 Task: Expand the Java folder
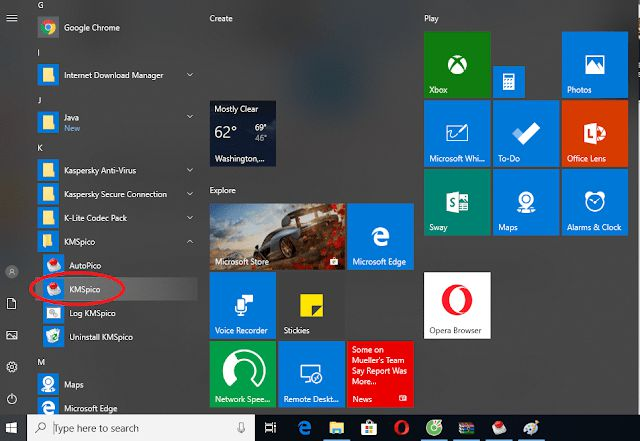pyautogui.click(x=189, y=118)
